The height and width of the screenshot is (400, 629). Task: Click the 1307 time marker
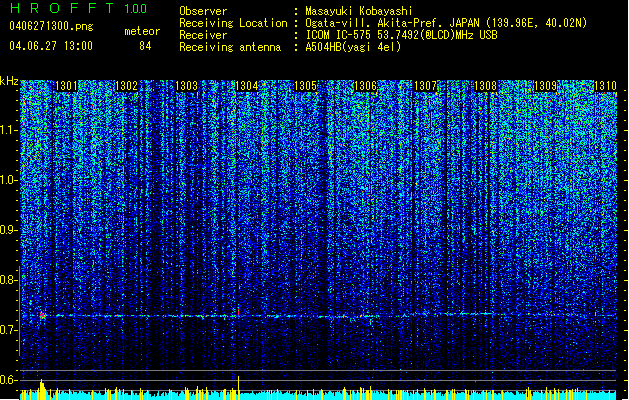(425, 86)
